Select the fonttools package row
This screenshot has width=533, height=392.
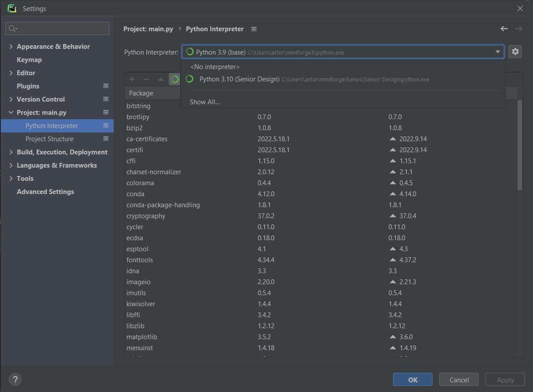pos(321,260)
